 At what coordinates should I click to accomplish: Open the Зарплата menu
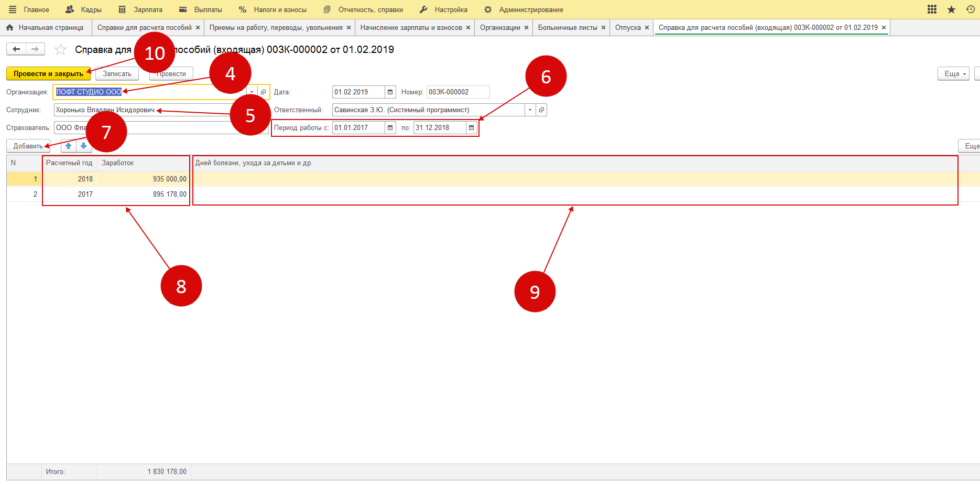[x=148, y=10]
